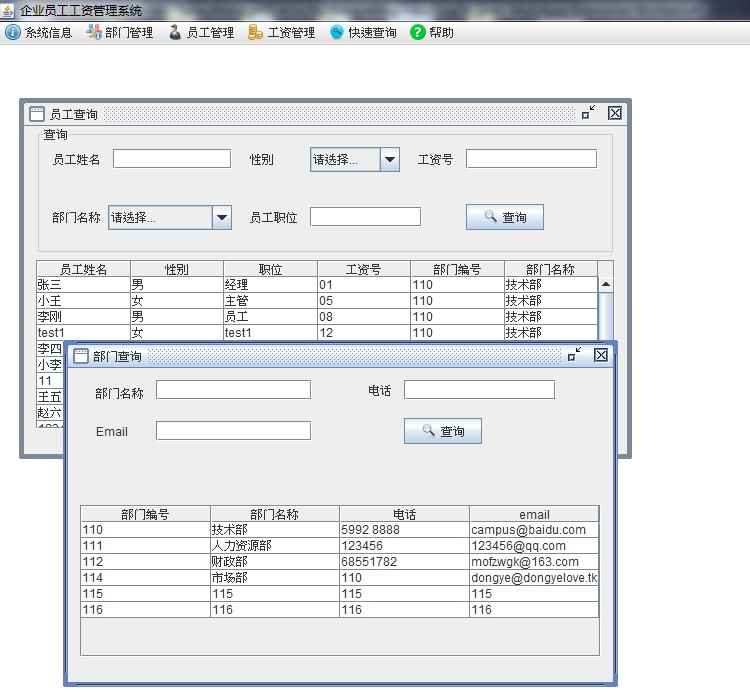750x694 pixels.
Task: Focus the 员工职位 input field
Action: [365, 217]
